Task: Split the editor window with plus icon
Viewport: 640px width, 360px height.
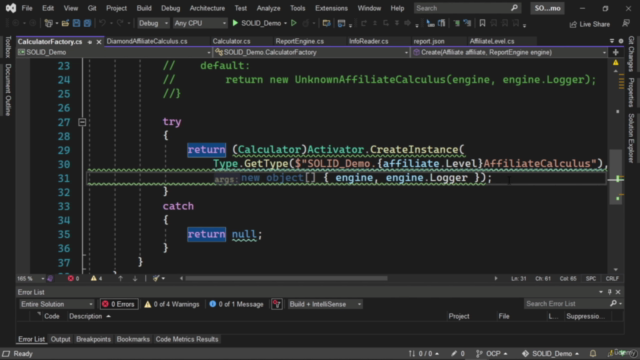Action: pyautogui.click(x=616, y=52)
